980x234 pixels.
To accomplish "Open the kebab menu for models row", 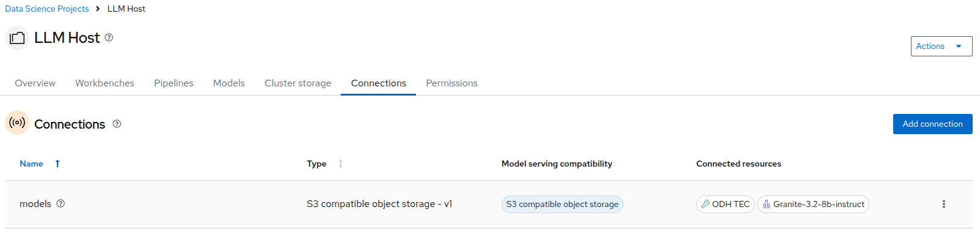I will tap(943, 204).
